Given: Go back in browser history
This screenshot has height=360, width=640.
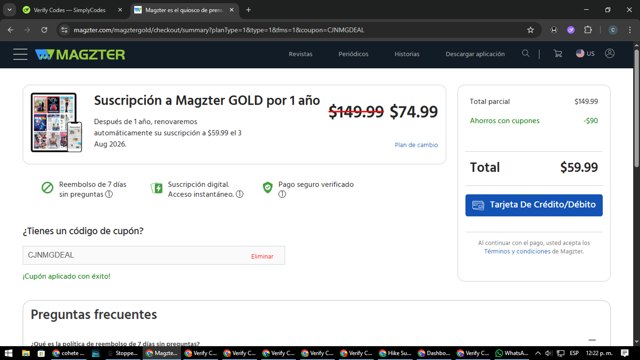Looking at the screenshot, I should pyautogui.click(x=11, y=30).
